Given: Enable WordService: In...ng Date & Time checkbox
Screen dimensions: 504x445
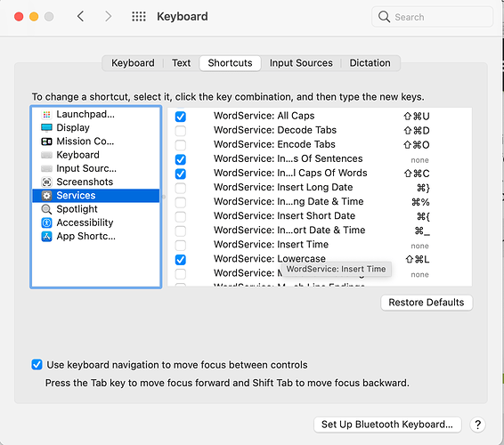Looking at the screenshot, I should tap(181, 202).
